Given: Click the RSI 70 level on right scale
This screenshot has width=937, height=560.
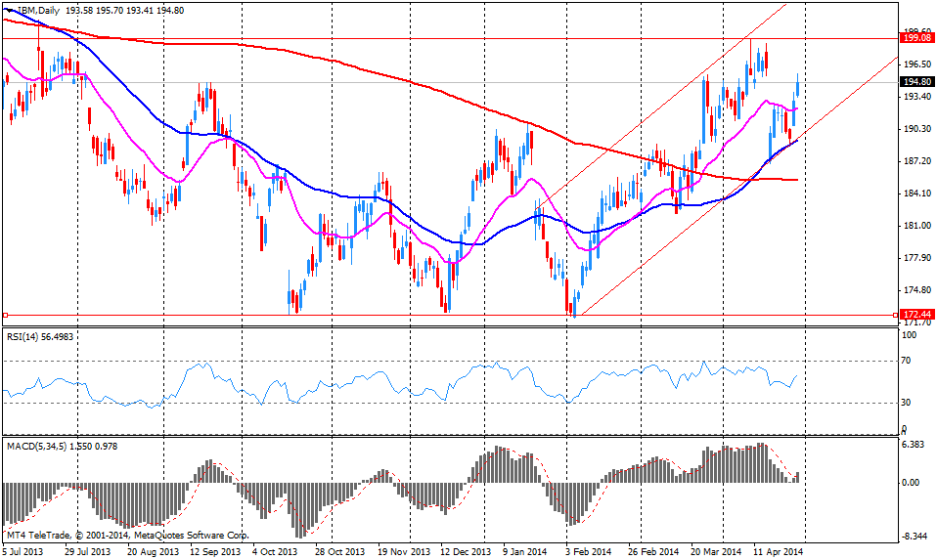Looking at the screenshot, I should pos(907,361).
